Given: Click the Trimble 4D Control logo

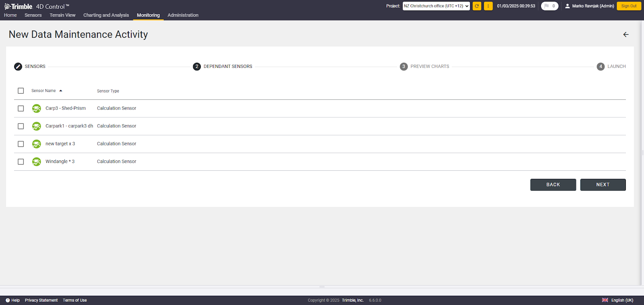Looking at the screenshot, I should 37,6.
